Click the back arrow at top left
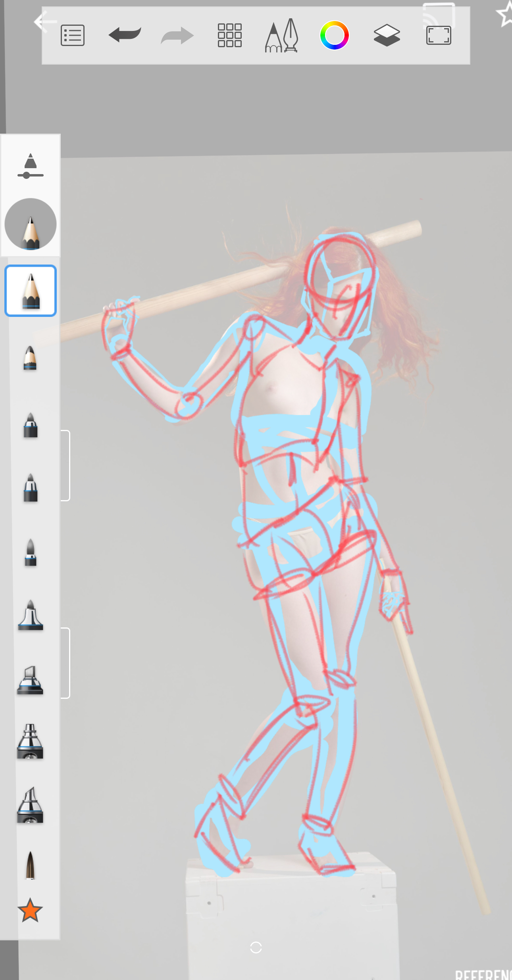 44,22
